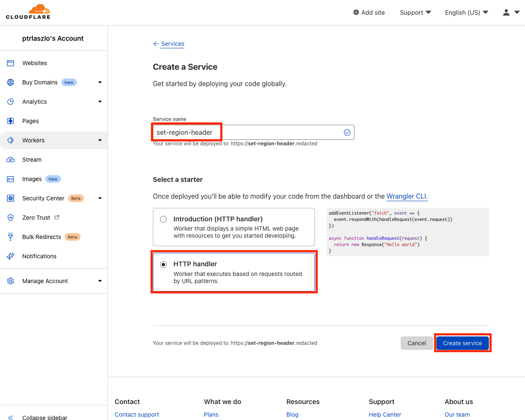Click the Create service button
Viewport: 525px width, 420px height.
(462, 343)
